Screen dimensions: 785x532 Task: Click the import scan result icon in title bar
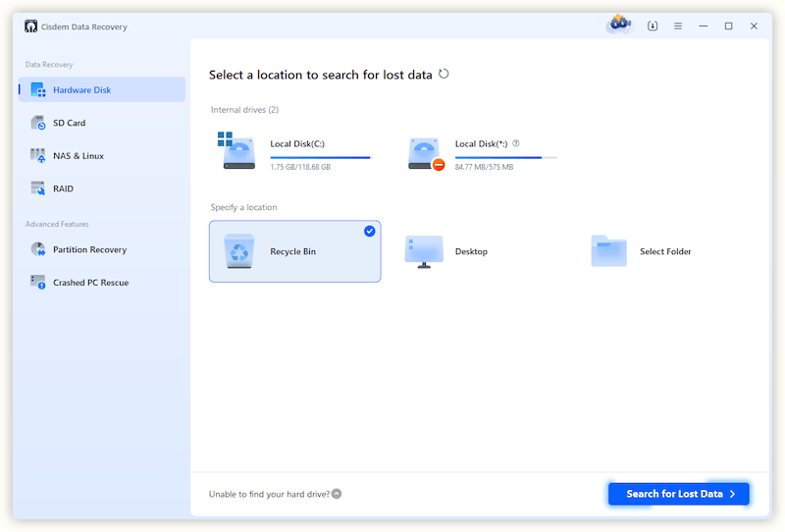[x=653, y=26]
